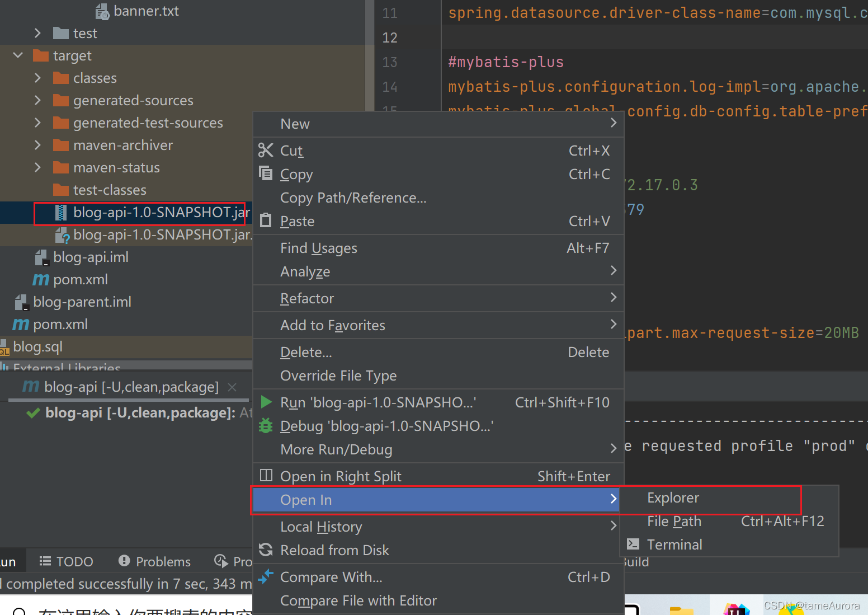Click the banner.txt file icon
Image resolution: width=868 pixels, height=615 pixels.
pyautogui.click(x=102, y=11)
